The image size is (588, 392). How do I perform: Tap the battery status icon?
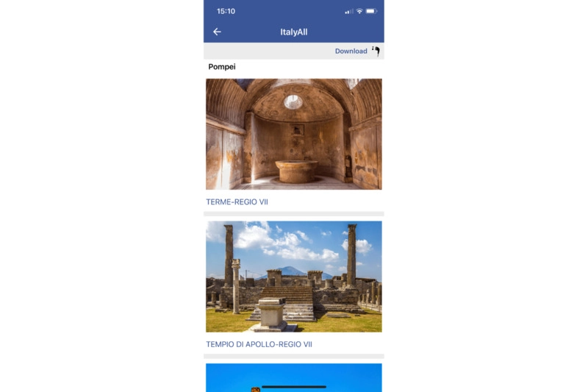371,11
